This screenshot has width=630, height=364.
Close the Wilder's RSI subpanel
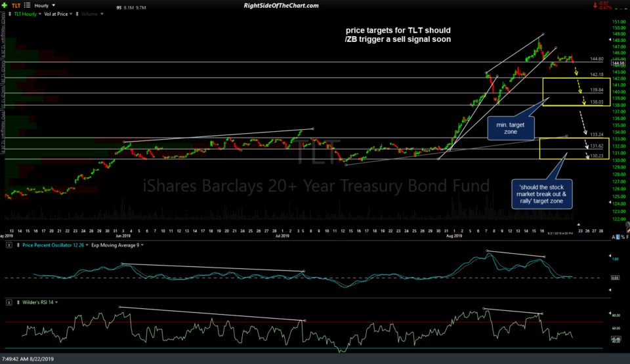coord(9,302)
